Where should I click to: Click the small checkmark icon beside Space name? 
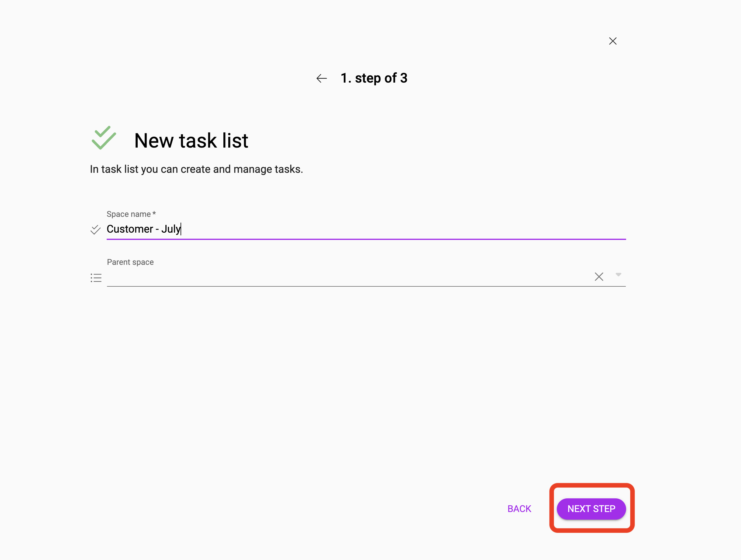tap(95, 230)
